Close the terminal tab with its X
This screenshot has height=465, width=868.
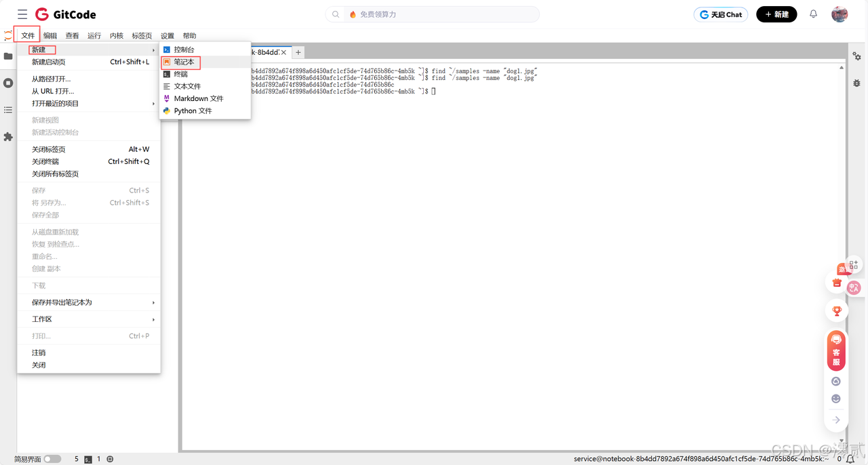(284, 52)
